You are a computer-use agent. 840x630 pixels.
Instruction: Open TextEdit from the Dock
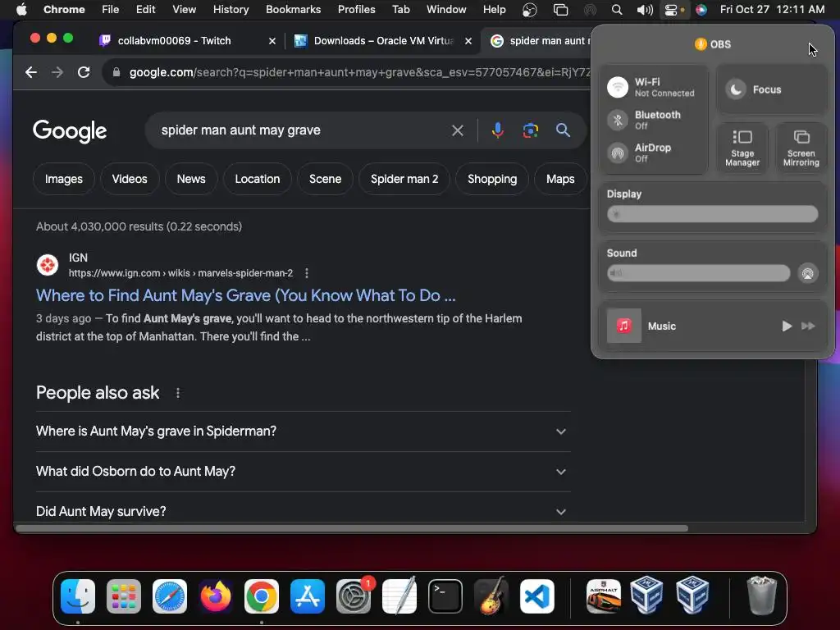click(x=399, y=596)
